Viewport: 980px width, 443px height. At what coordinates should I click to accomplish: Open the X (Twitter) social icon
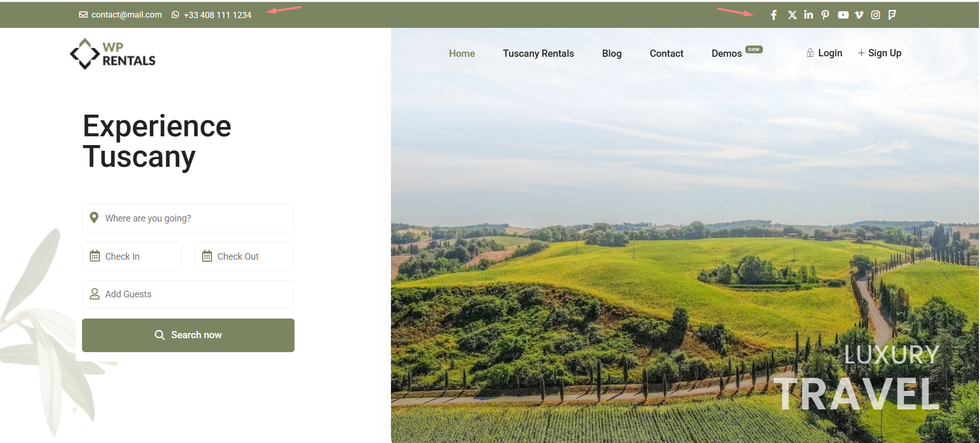[x=792, y=15]
